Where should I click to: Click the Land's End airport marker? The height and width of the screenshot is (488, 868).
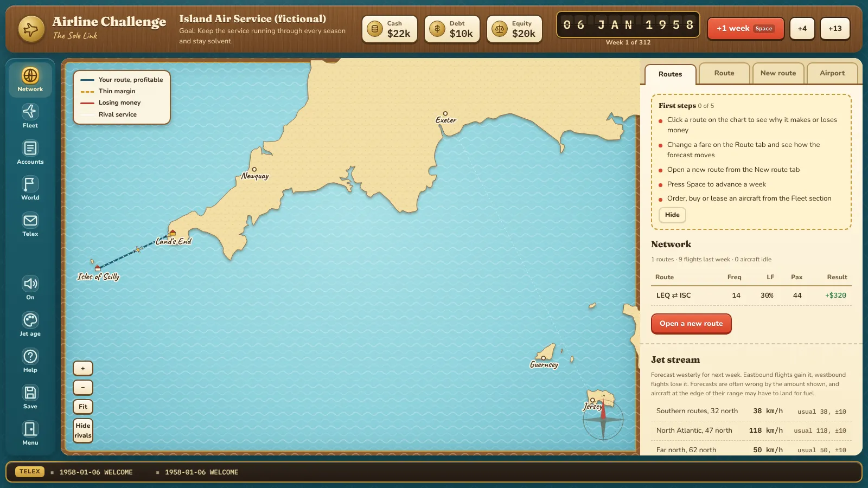(x=173, y=233)
